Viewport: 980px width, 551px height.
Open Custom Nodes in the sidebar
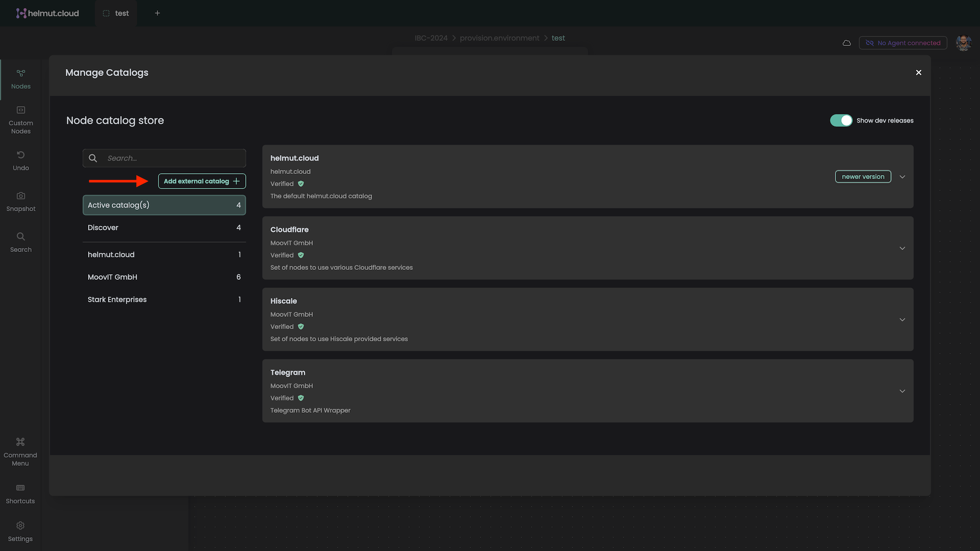point(20,120)
